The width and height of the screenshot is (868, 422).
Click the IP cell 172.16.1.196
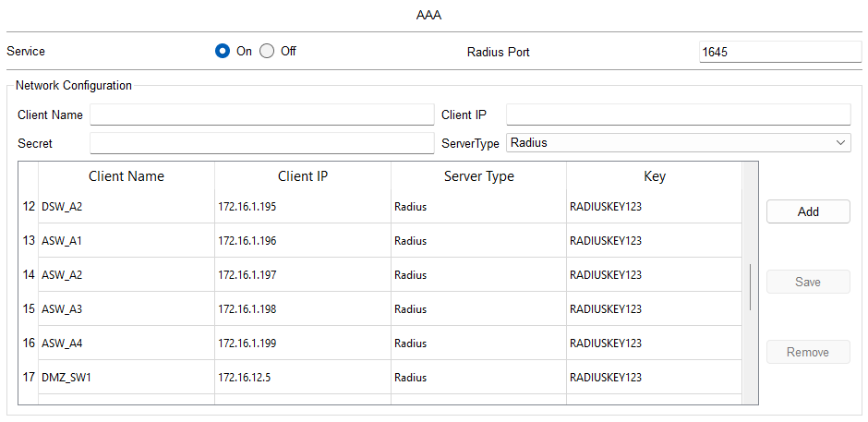click(303, 240)
